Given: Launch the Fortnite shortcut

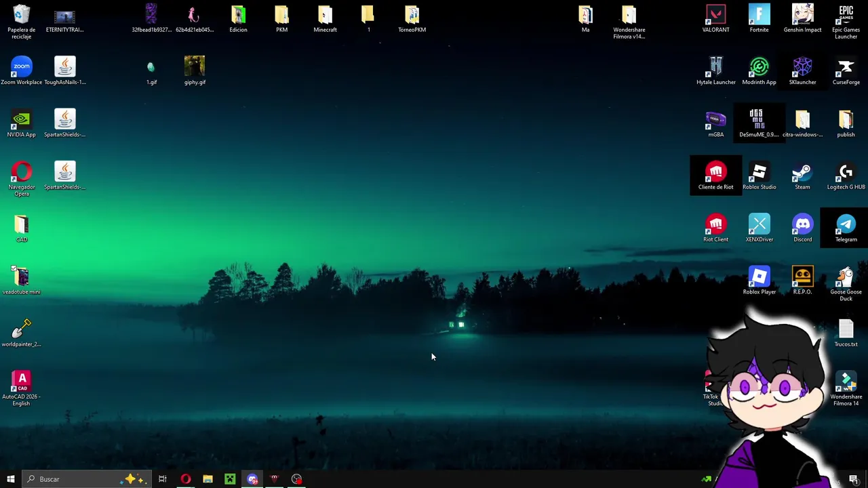Looking at the screenshot, I should (x=759, y=18).
